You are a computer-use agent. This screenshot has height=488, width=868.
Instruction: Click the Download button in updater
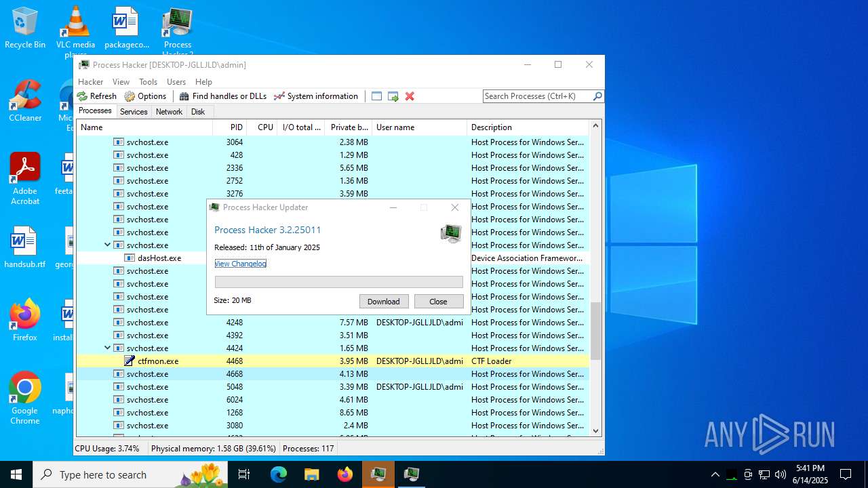pos(384,302)
